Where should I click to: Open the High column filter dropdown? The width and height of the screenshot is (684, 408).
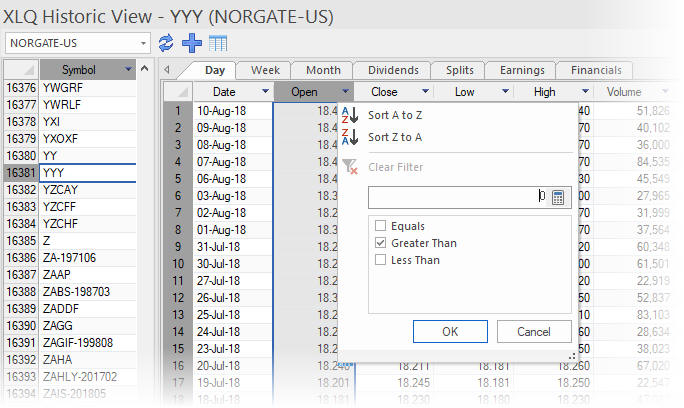tap(585, 91)
